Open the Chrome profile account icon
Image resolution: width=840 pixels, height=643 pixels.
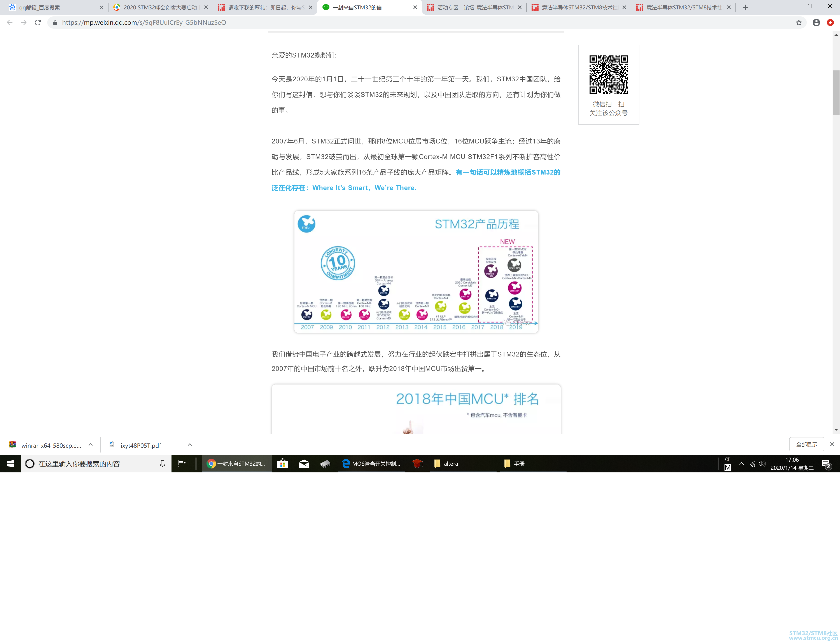(x=816, y=23)
